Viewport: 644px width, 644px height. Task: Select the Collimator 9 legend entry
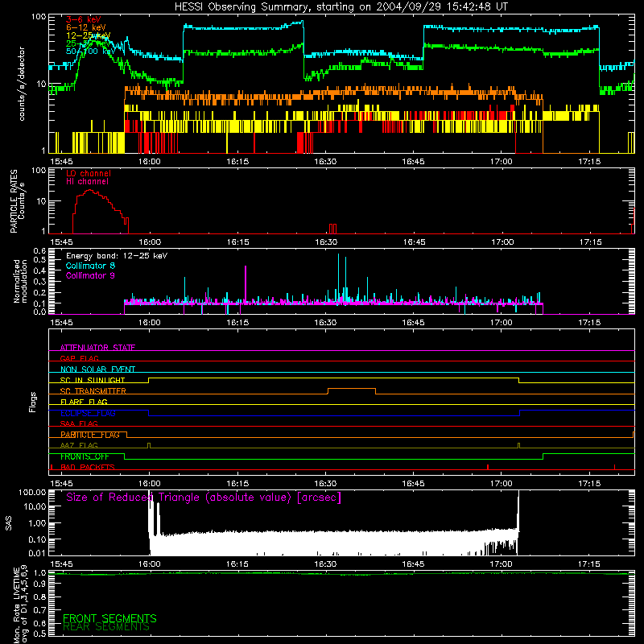(x=90, y=275)
